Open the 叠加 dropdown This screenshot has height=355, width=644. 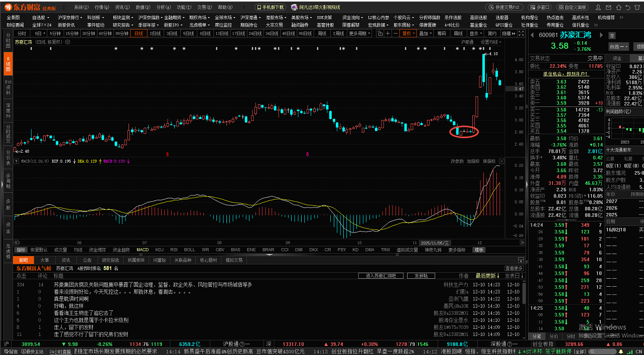(425, 33)
